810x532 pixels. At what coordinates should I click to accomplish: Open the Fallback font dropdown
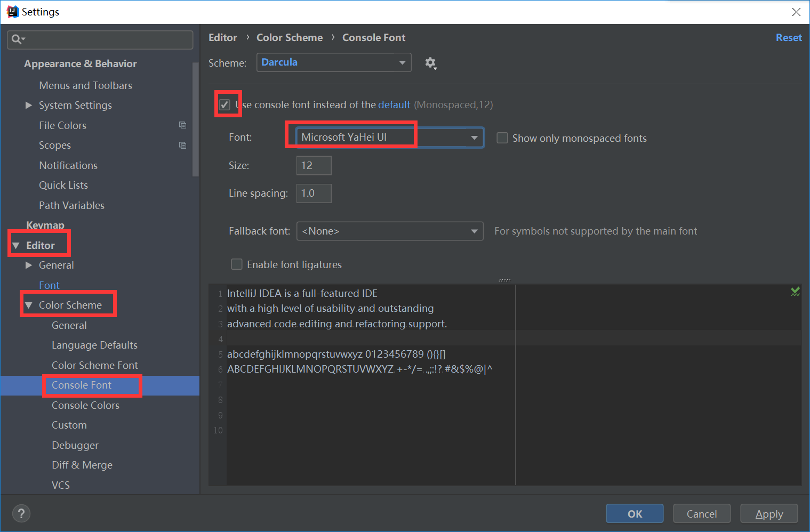point(390,231)
